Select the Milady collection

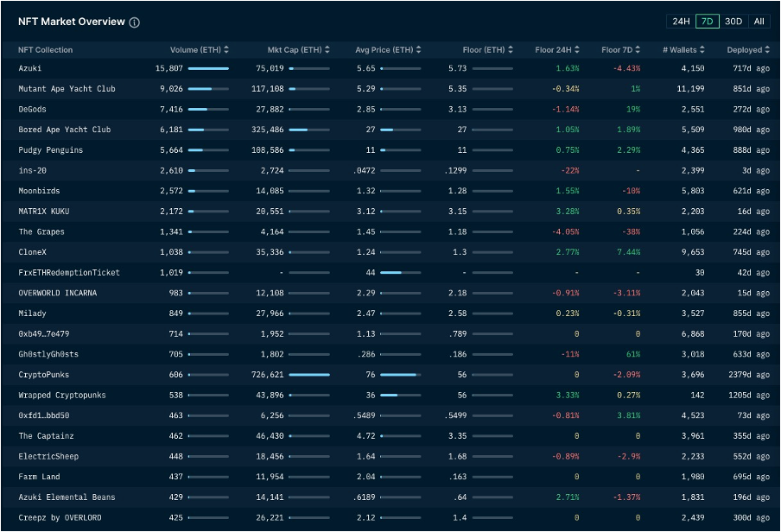(32, 313)
